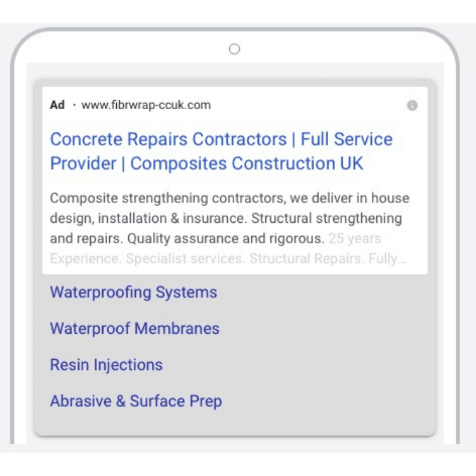476x476 pixels.
Task: Click the faded "Specialist services" text
Action: coord(185,259)
